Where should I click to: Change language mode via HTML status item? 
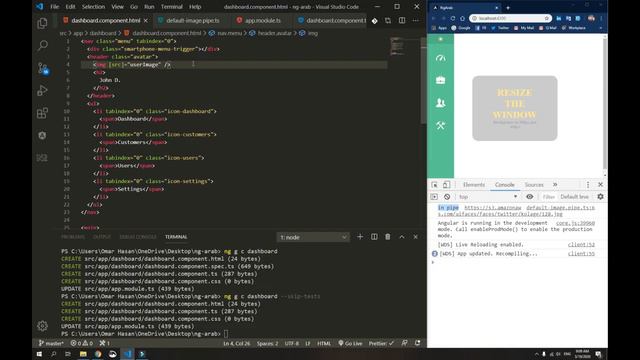click(x=324, y=343)
